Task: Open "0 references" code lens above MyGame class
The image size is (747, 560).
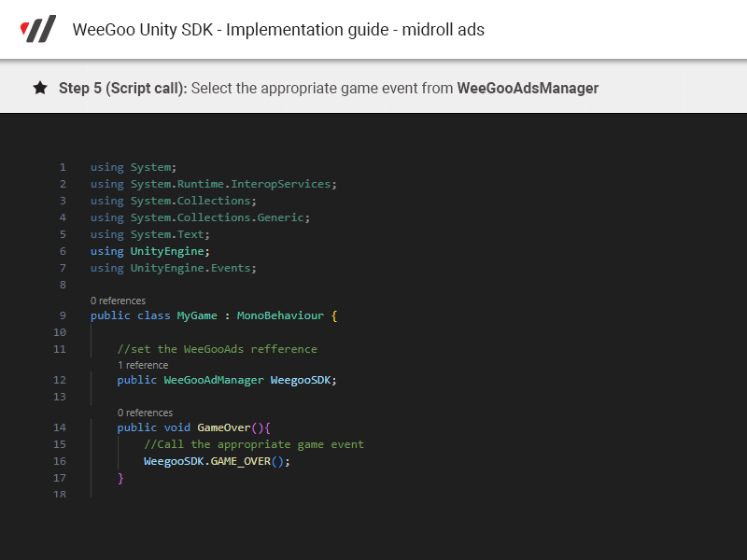Action: pyautogui.click(x=118, y=301)
